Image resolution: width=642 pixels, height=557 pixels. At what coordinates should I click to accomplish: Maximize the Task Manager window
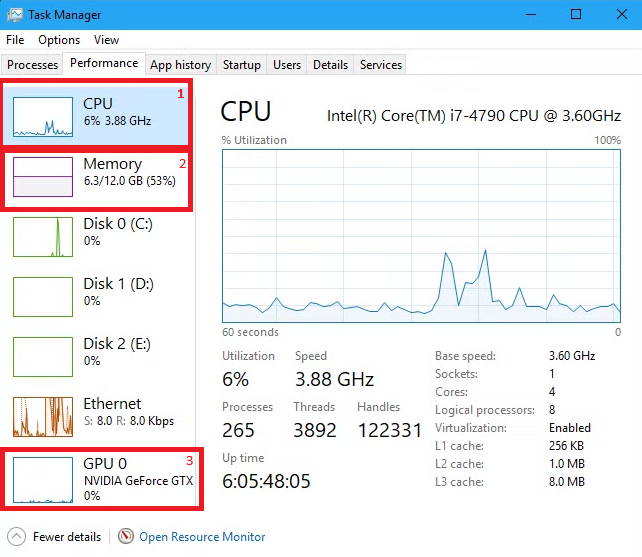[576, 15]
